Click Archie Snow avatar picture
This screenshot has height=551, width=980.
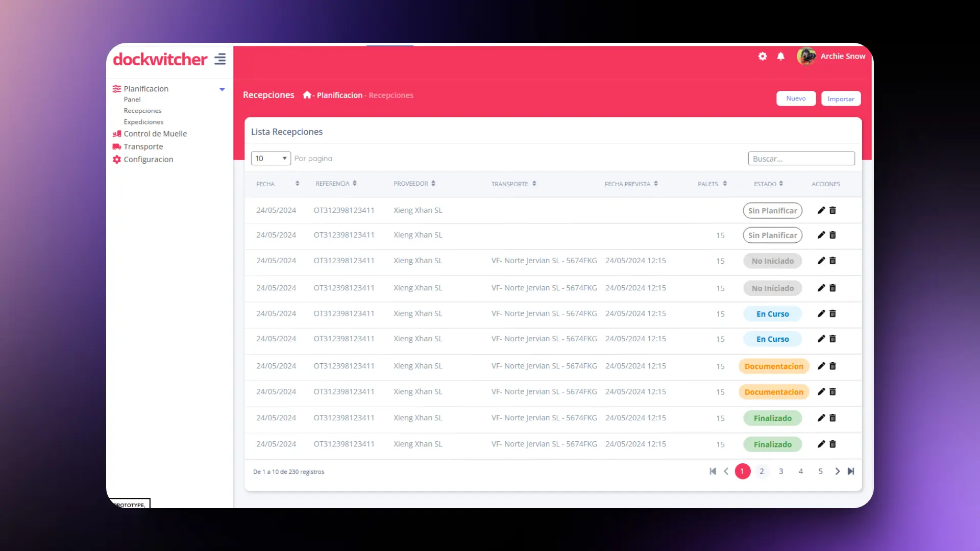(806, 56)
